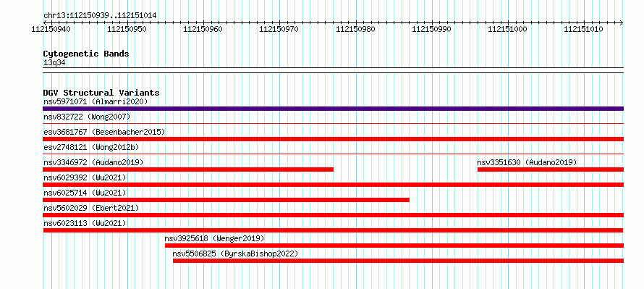
Task: Click the nsv6023113 (Wu2021) label
Action: click(x=85, y=223)
